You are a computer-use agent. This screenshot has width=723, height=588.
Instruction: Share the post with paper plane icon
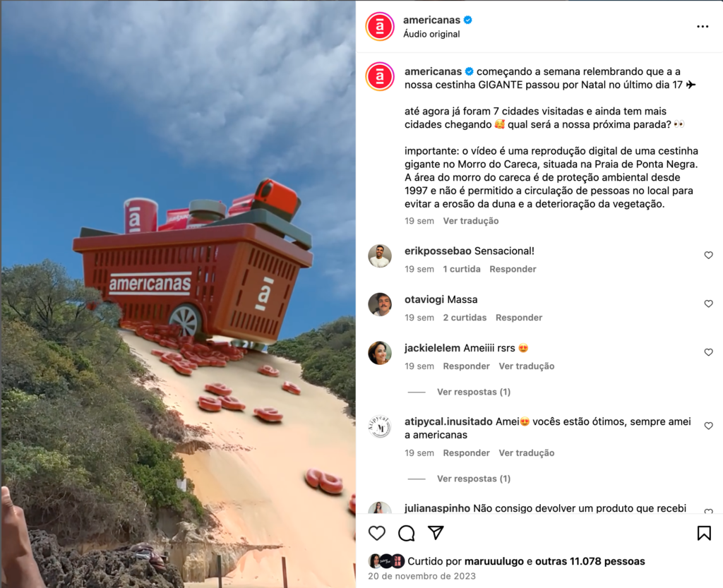(x=436, y=533)
